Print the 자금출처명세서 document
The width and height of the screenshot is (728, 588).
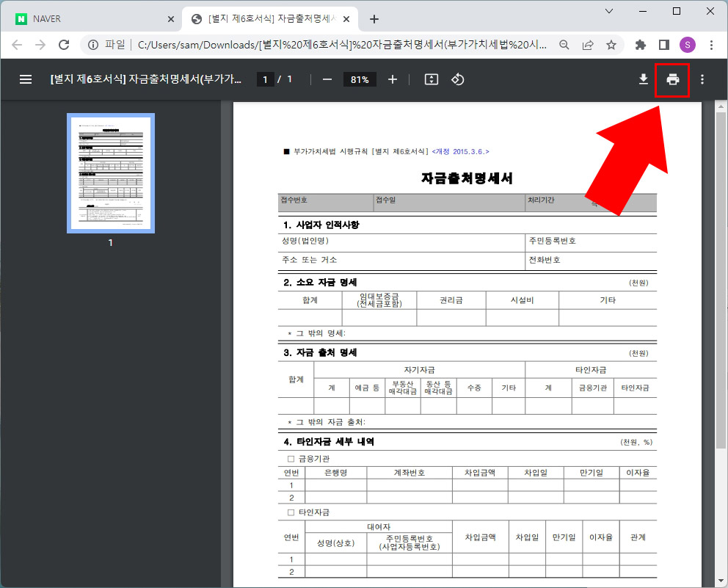click(x=672, y=79)
